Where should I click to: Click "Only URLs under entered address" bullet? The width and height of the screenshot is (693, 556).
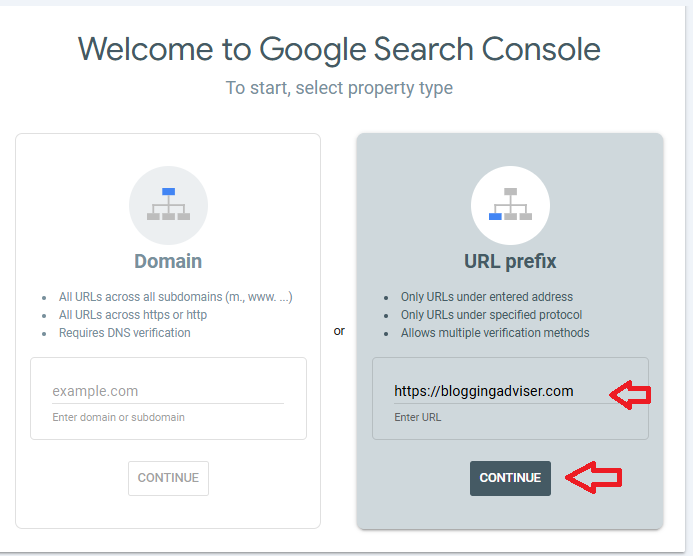(x=487, y=297)
